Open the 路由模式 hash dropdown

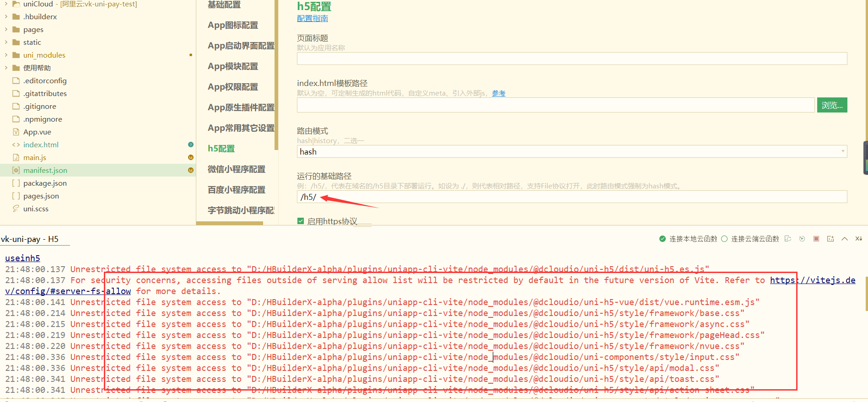571,151
